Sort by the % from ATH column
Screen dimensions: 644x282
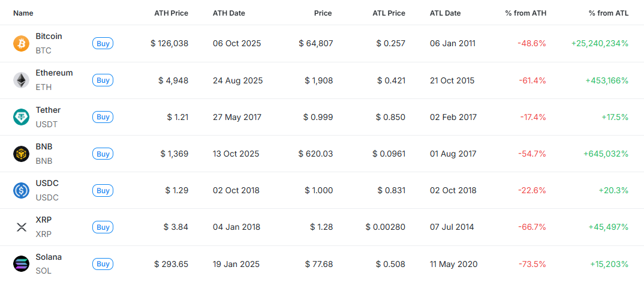pos(525,13)
